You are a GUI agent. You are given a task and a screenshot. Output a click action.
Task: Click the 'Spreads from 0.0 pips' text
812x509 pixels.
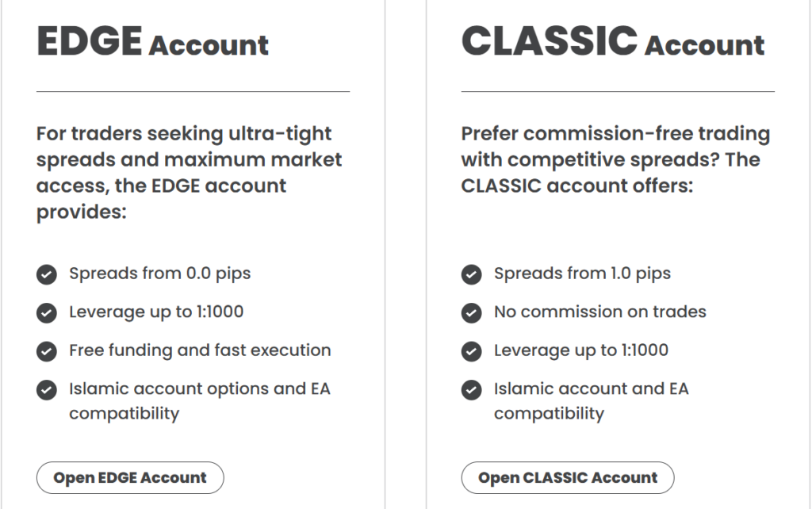click(159, 274)
